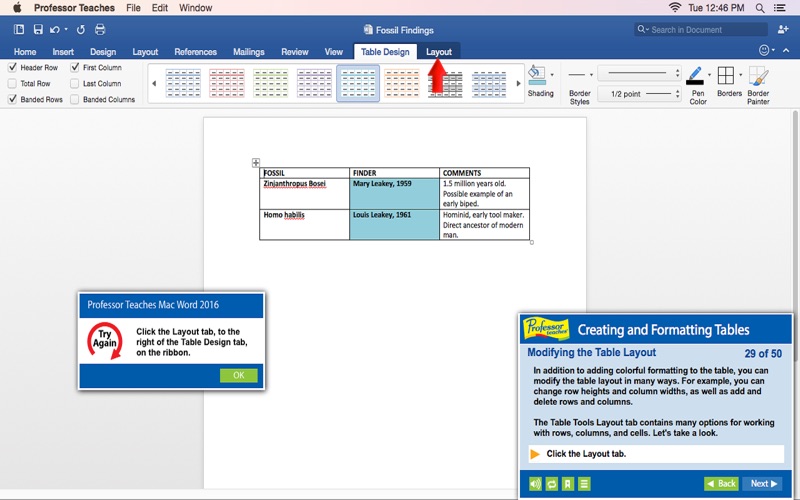Click the print icon
This screenshot has height=500, width=800.
(x=100, y=30)
